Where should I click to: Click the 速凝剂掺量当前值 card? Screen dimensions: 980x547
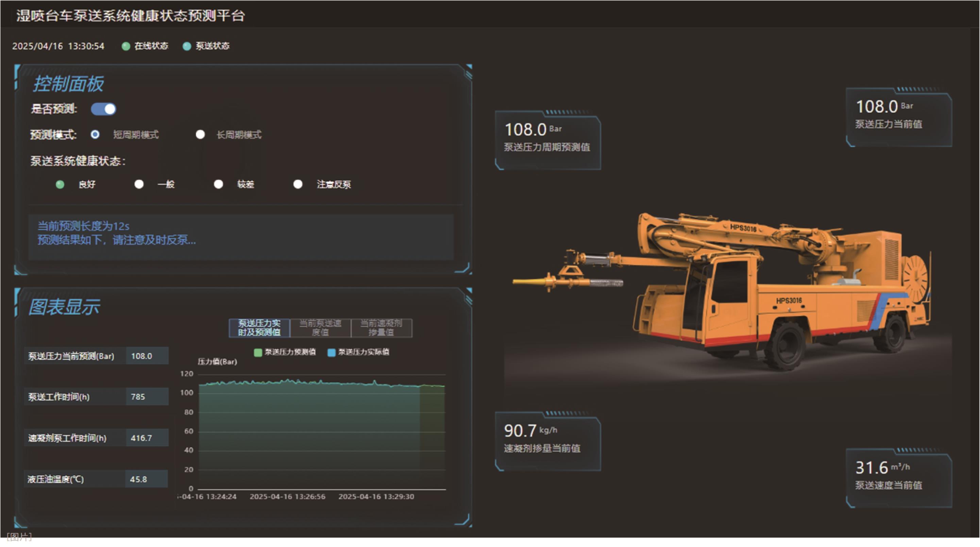pyautogui.click(x=547, y=441)
